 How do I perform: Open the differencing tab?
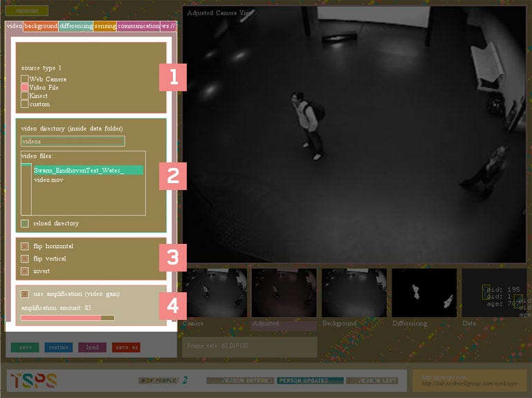[76, 26]
